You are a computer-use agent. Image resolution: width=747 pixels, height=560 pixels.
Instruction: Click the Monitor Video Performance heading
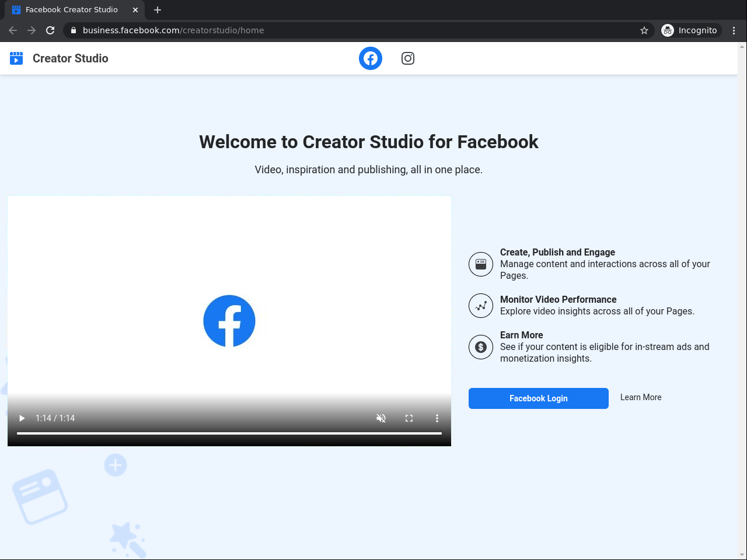558,299
